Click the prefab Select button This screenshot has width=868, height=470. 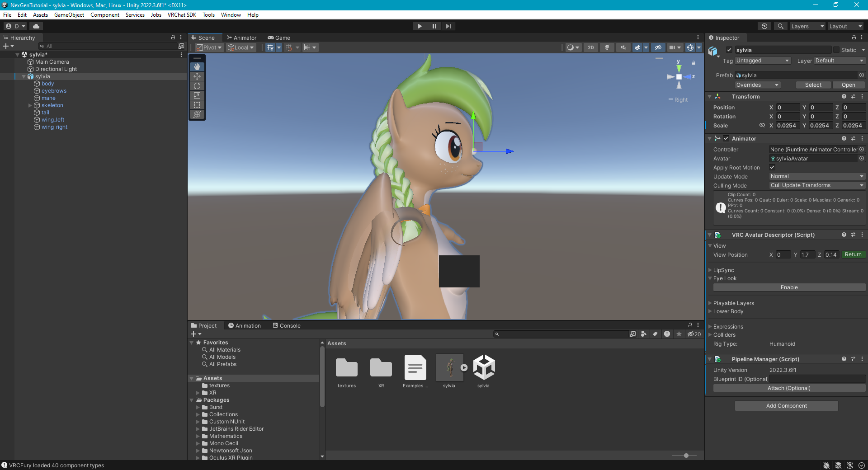coord(813,85)
